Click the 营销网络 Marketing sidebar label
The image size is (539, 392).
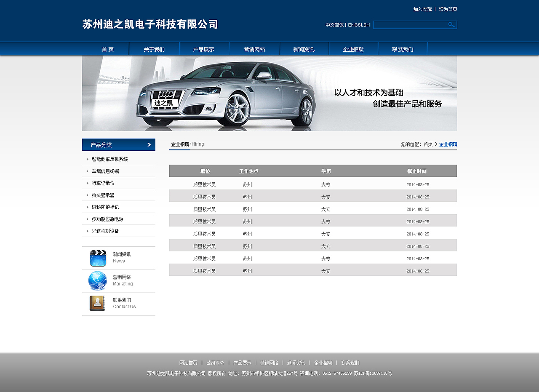coord(123,280)
